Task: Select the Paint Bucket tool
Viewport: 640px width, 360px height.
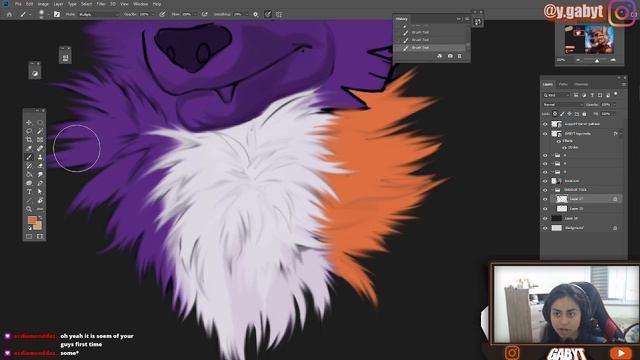Action: click(x=29, y=174)
